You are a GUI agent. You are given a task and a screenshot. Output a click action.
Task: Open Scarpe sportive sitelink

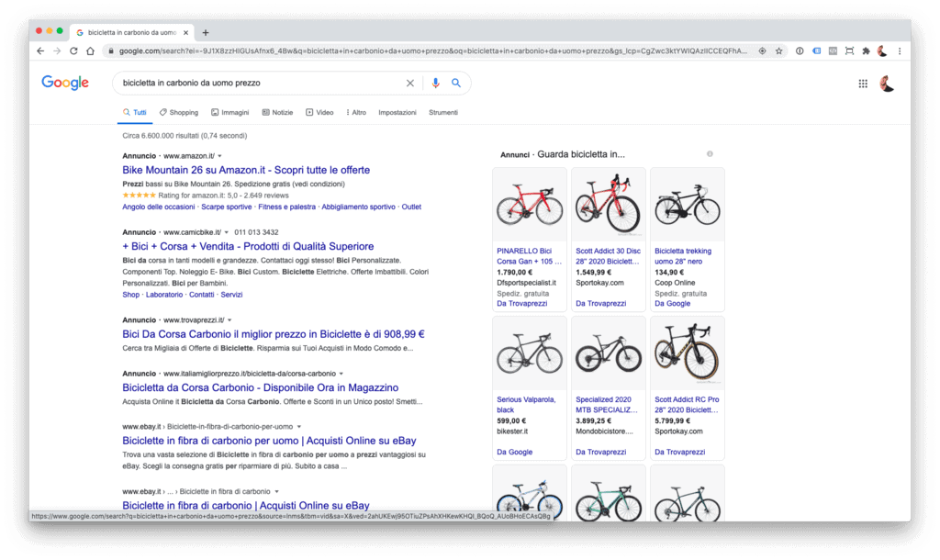[226, 207]
